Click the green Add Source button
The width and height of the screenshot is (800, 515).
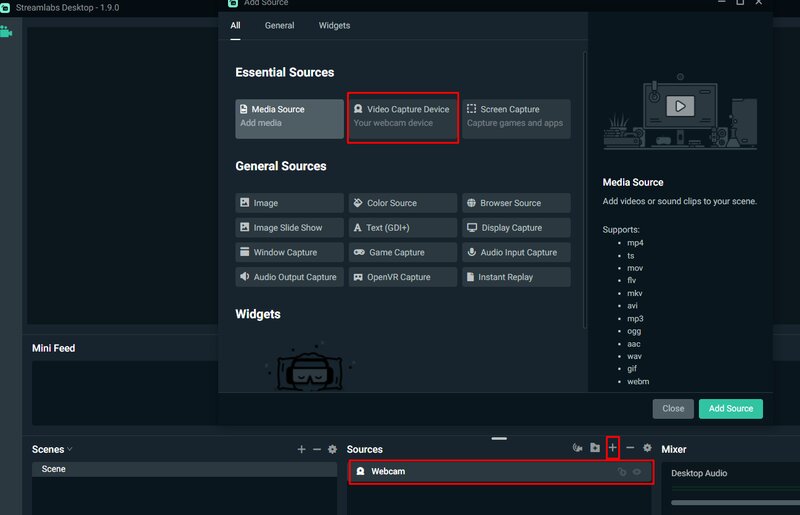coord(731,408)
